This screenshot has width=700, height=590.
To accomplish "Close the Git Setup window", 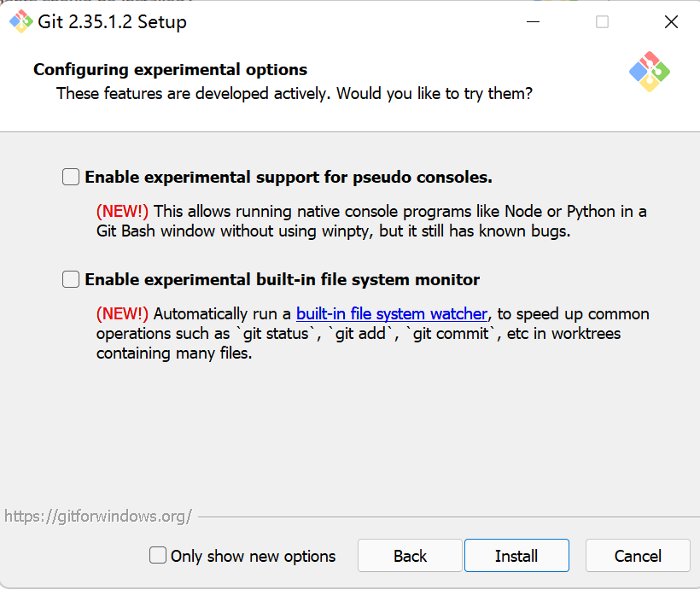I will (x=671, y=22).
